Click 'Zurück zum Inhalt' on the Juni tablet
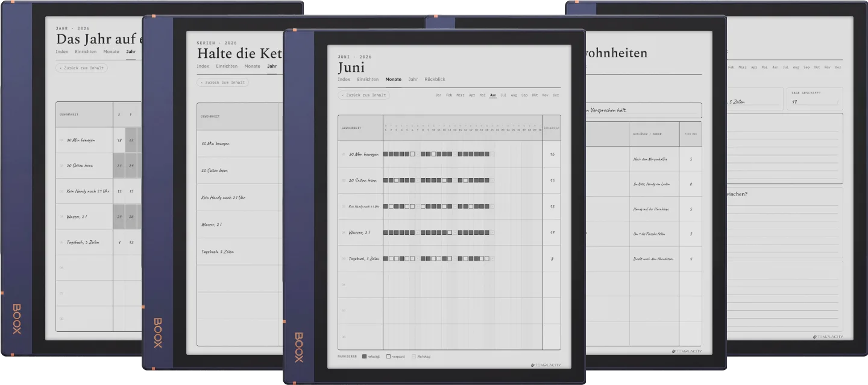 tap(363, 95)
